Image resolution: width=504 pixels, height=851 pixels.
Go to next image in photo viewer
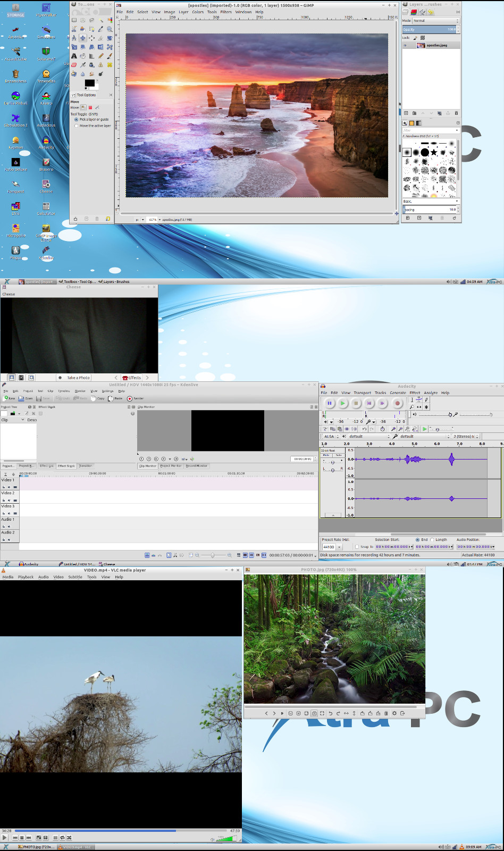coord(274,713)
